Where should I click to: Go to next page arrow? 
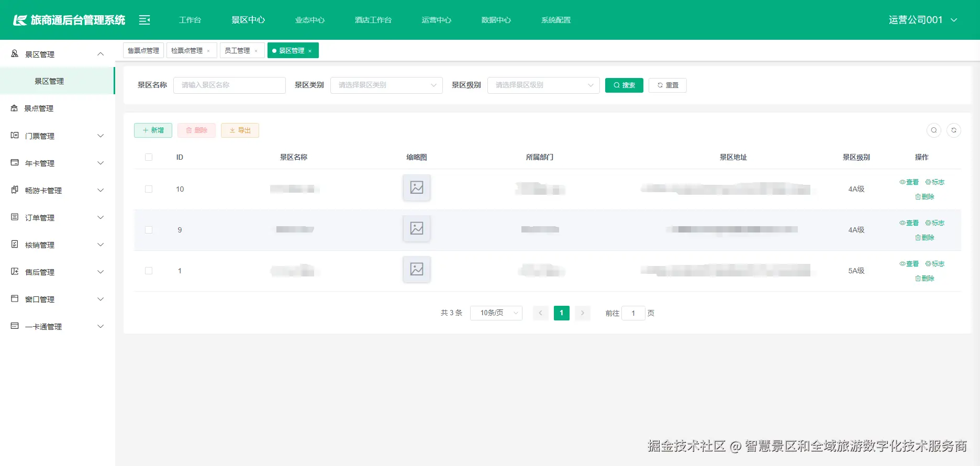583,313
